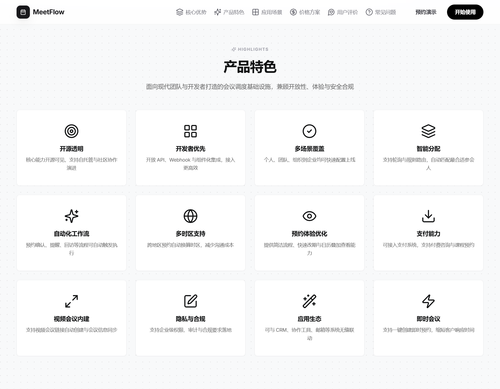
Task: Click the 预约体验优化 card title
Action: point(309,234)
